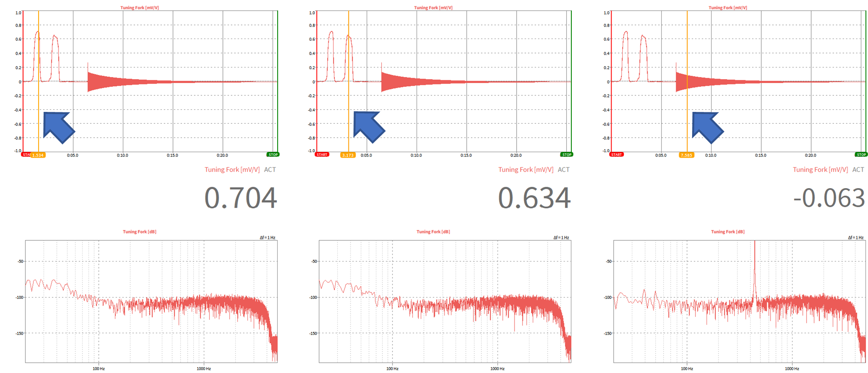Image resolution: width=868 pixels, height=373 pixels.
Task: Click the blue arrow in the left recorder chart
Action: [x=58, y=126]
